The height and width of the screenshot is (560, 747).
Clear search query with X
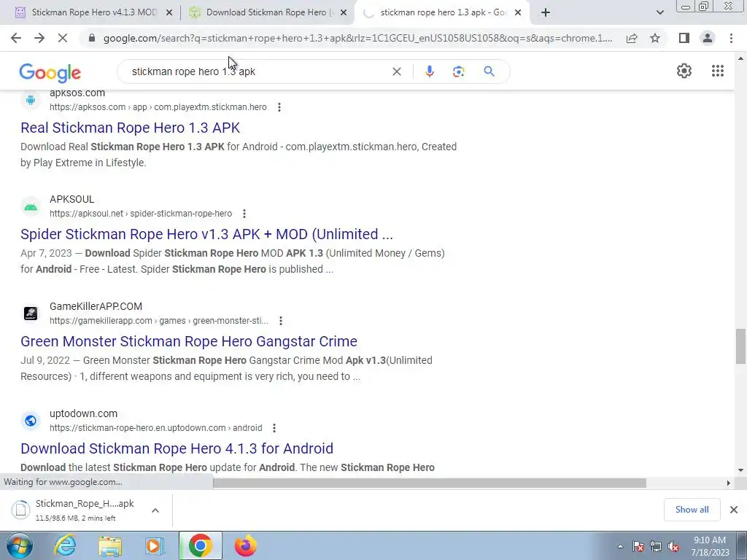pyautogui.click(x=396, y=71)
